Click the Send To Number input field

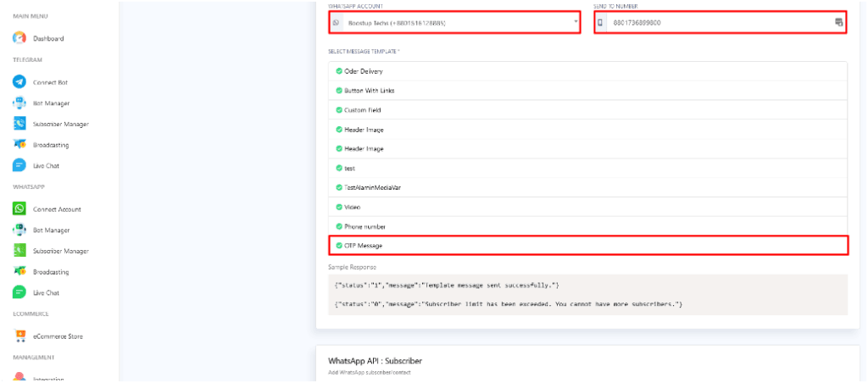coord(716,22)
